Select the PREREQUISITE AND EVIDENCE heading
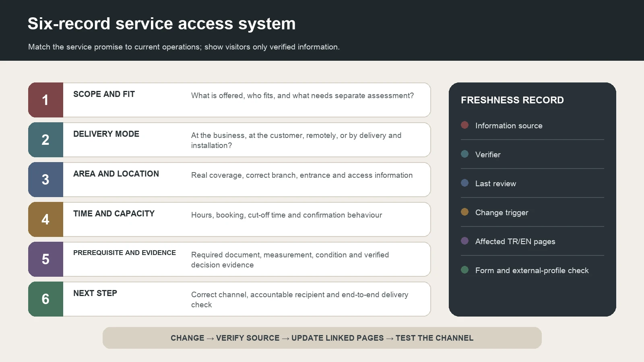The width and height of the screenshot is (644, 362). 124,253
